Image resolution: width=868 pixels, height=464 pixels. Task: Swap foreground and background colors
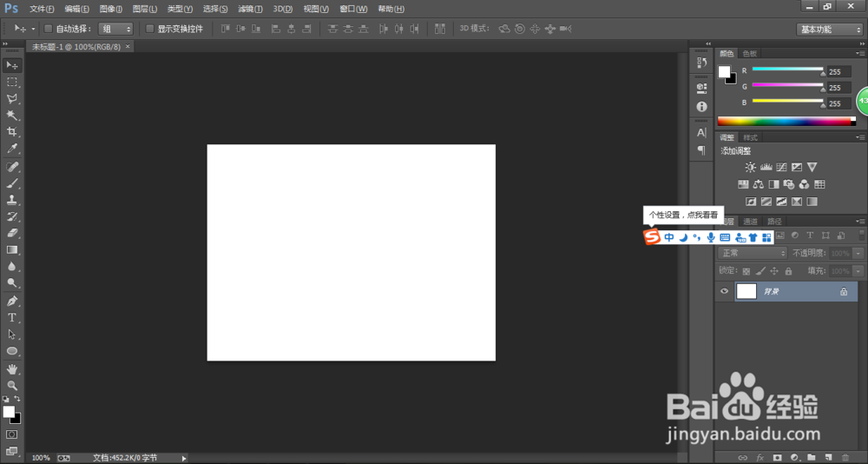[17, 399]
